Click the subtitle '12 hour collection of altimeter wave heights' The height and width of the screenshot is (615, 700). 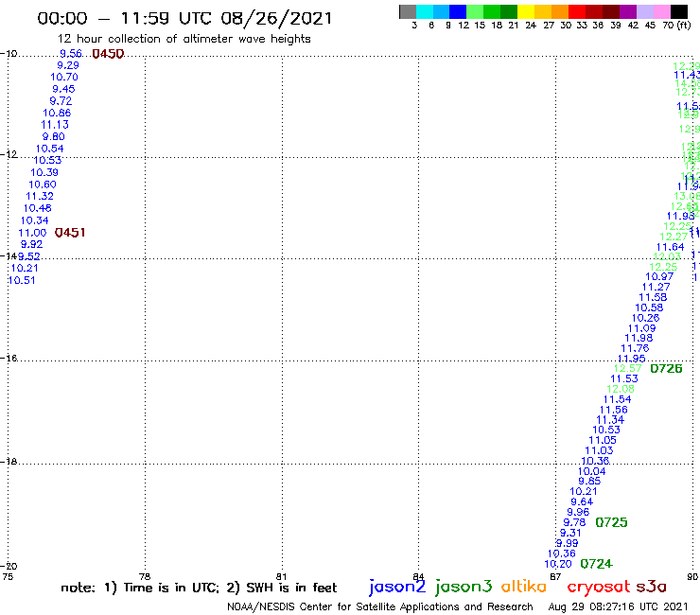(184, 40)
